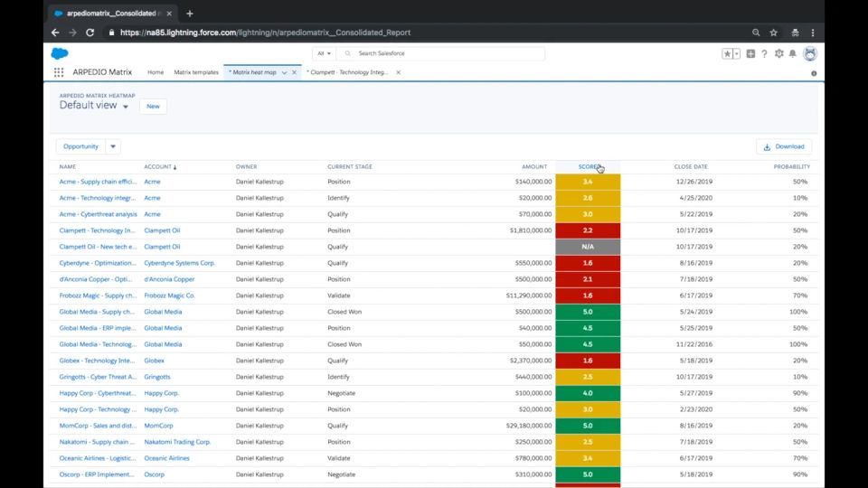Open the All search scope dropdown
868x488 pixels.
(324, 53)
